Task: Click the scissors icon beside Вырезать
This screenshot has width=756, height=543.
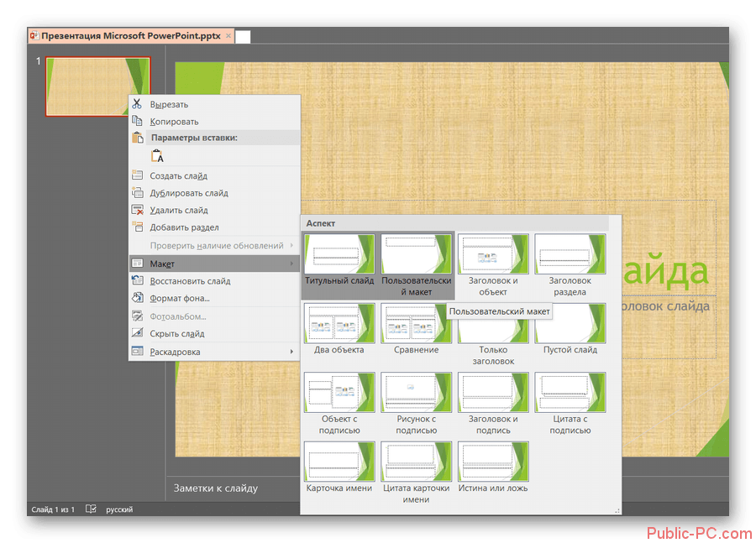Action: coord(138,104)
